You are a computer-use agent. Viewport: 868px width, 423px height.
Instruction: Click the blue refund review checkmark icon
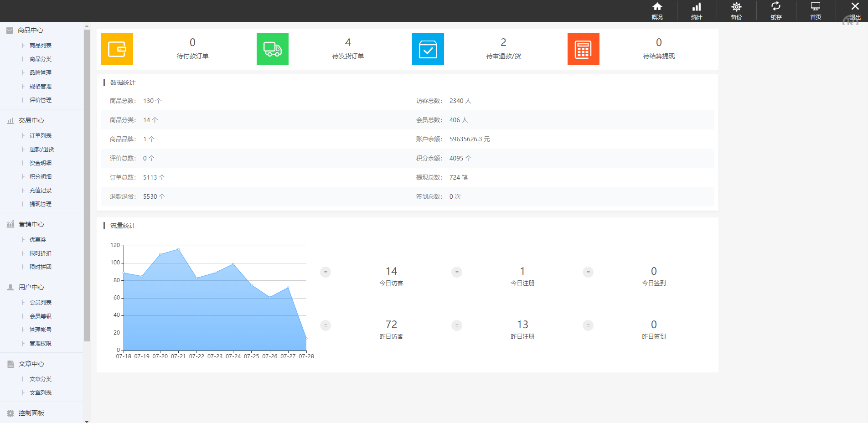[x=428, y=49]
